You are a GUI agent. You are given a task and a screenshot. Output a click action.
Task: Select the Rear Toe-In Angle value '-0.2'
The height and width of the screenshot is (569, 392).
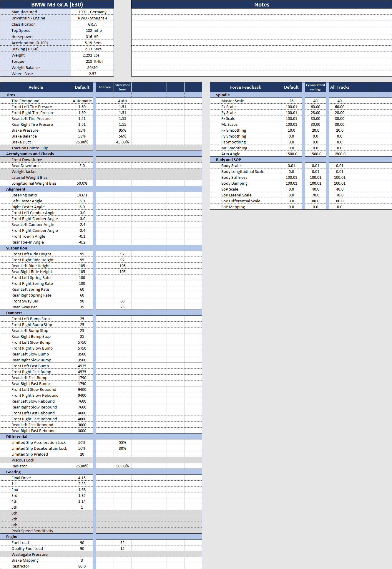(x=82, y=242)
